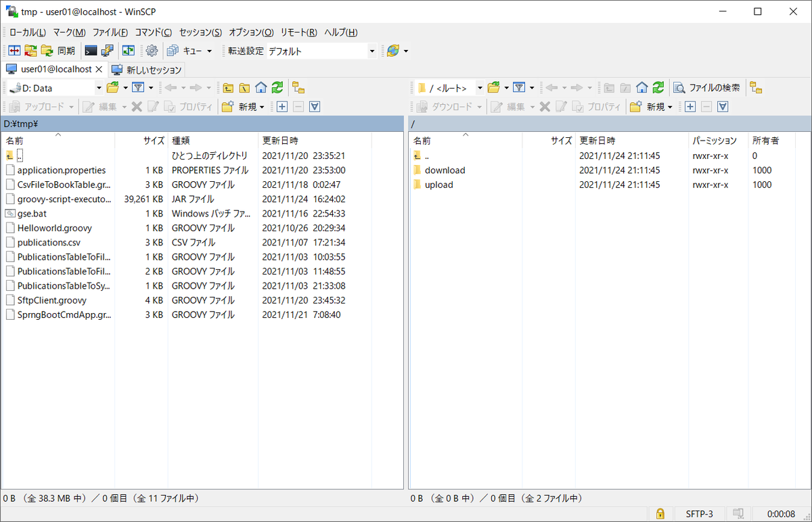Expand the local 新規 dropdown arrow

(262, 106)
